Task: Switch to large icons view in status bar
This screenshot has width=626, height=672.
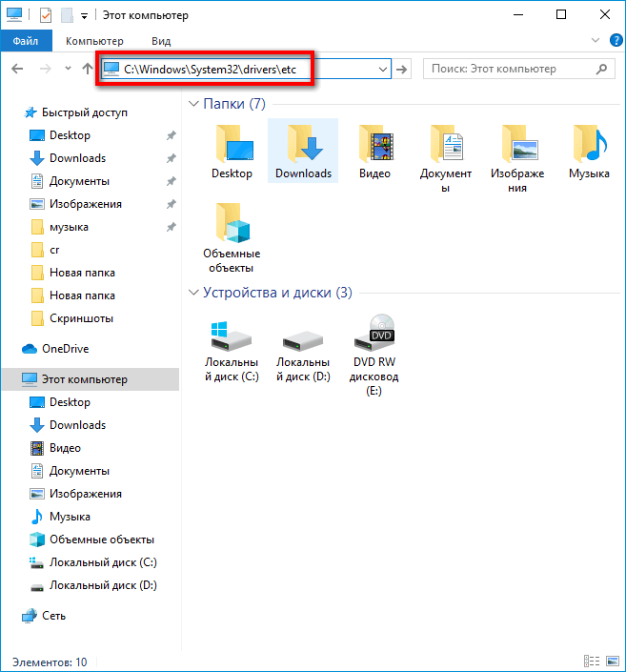Action: tap(613, 662)
